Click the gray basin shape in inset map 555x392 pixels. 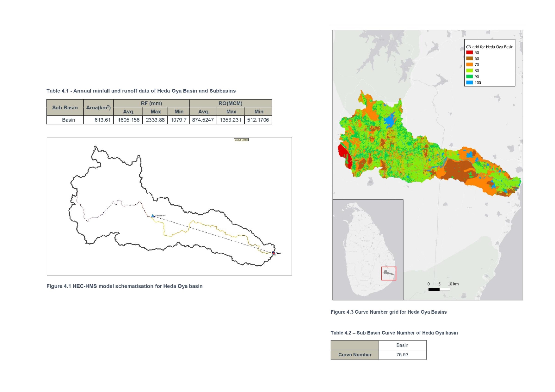389,272
